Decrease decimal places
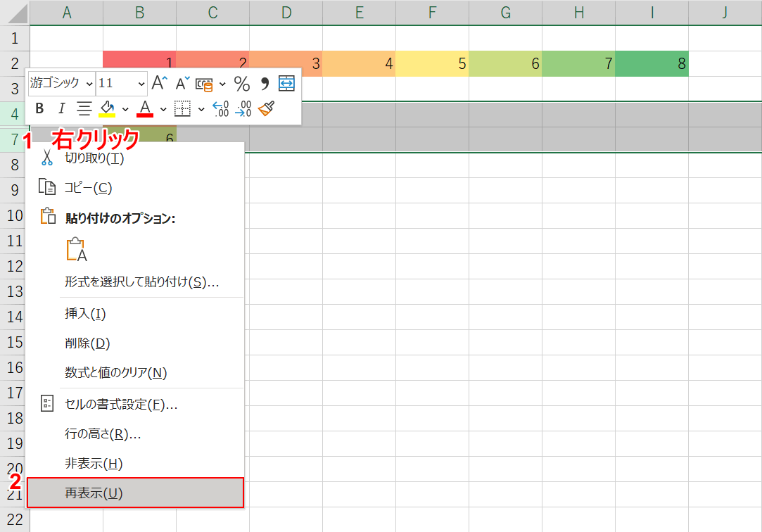Image resolution: width=762 pixels, height=532 pixels. click(243, 108)
